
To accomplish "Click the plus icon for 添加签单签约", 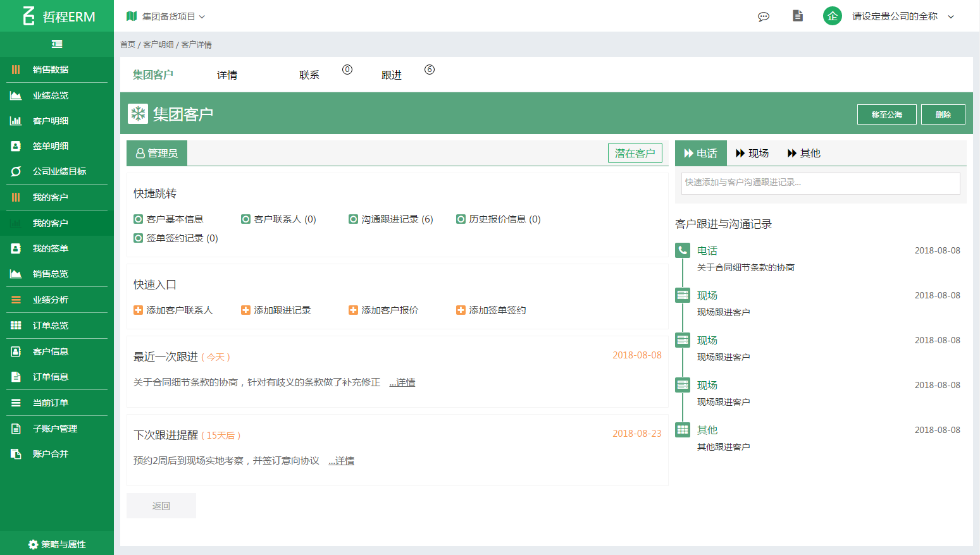I will [x=461, y=310].
